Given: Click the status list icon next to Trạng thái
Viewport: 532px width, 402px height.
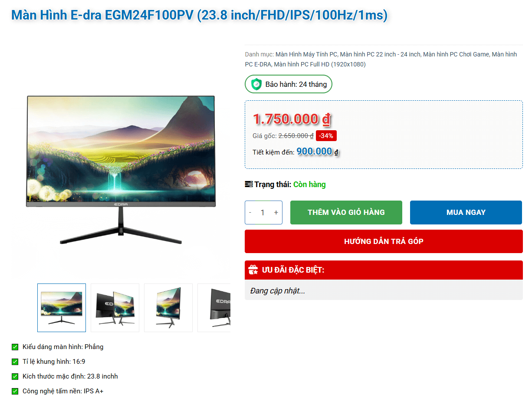Looking at the screenshot, I should pyautogui.click(x=249, y=185).
